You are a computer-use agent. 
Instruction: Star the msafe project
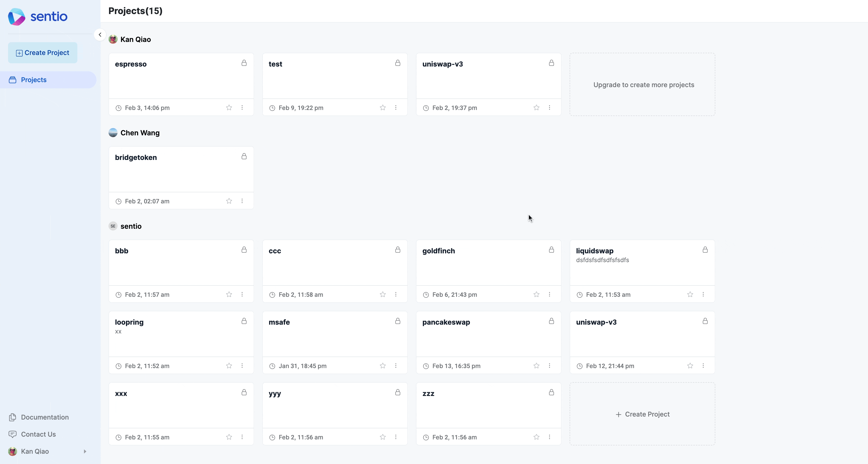[x=383, y=366]
